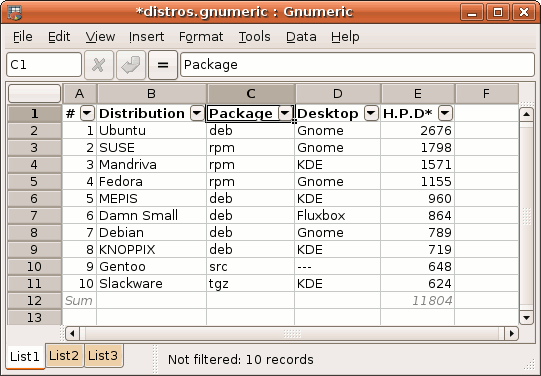This screenshot has height=376, width=541.
Task: Select column B header
Action: 151,93
